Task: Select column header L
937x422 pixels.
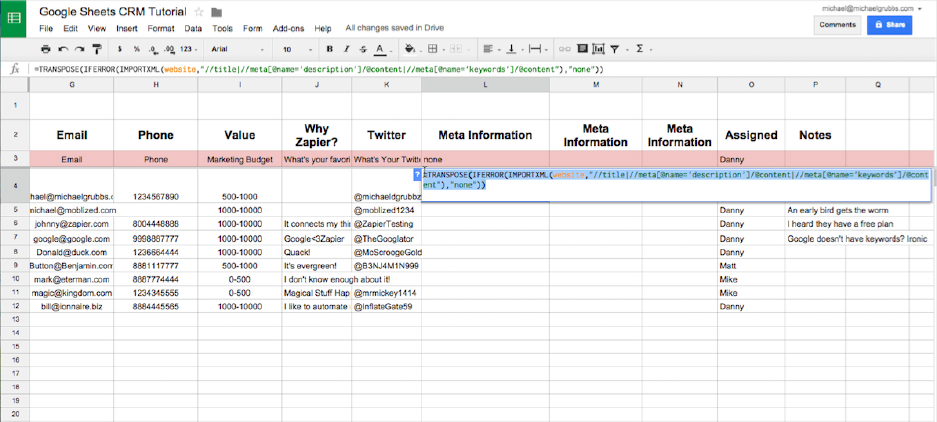Action: [x=485, y=85]
